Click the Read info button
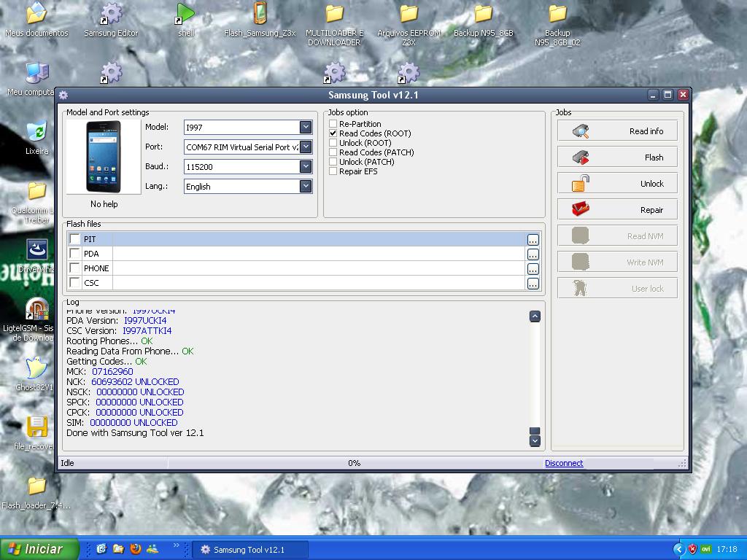The image size is (747, 560). pos(617,131)
